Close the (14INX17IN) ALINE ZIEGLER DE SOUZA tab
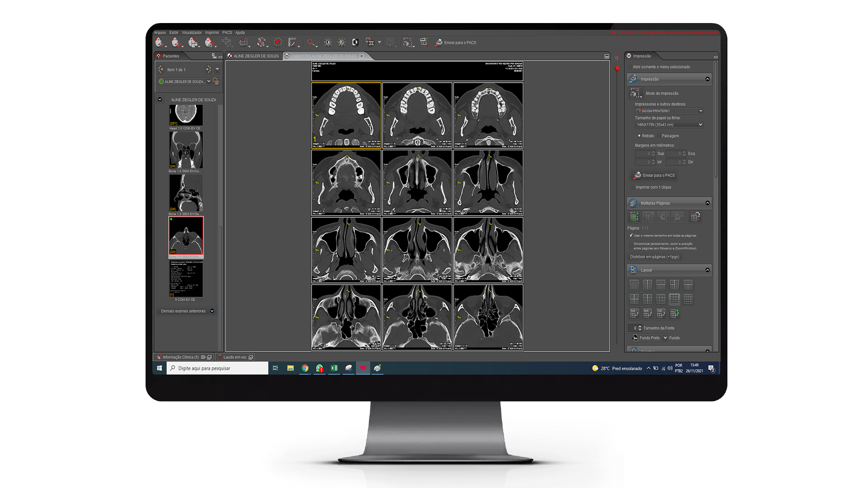This screenshot has height=488, width=868. click(x=361, y=56)
